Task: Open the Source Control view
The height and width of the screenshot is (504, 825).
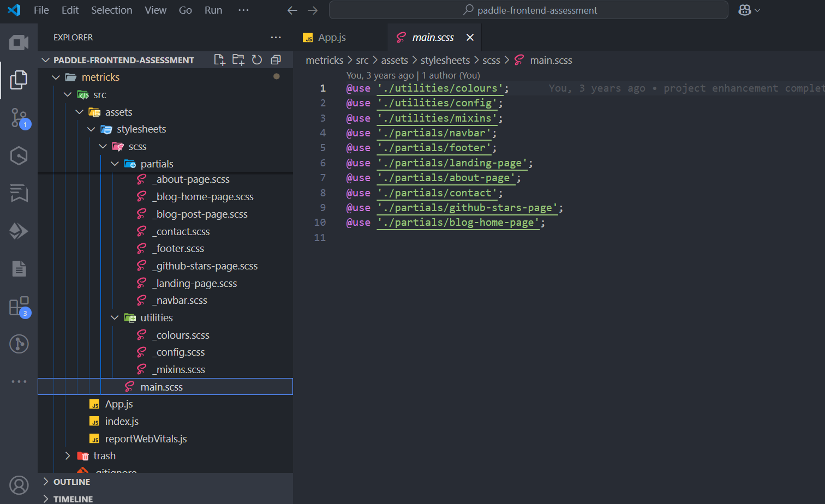Action: (19, 118)
